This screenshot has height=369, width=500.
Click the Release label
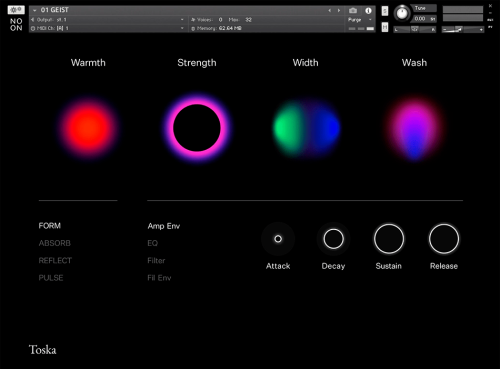click(x=444, y=266)
